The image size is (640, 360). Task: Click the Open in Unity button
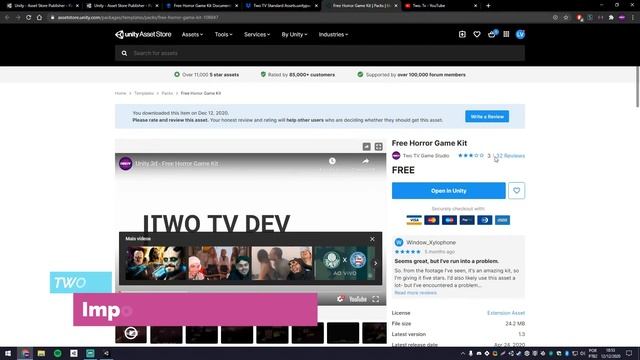449,191
